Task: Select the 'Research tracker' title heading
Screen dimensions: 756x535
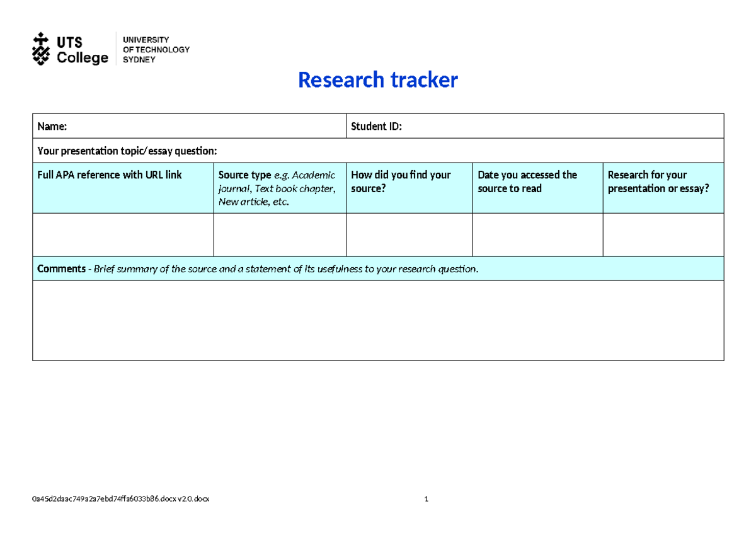Action: tap(378, 80)
